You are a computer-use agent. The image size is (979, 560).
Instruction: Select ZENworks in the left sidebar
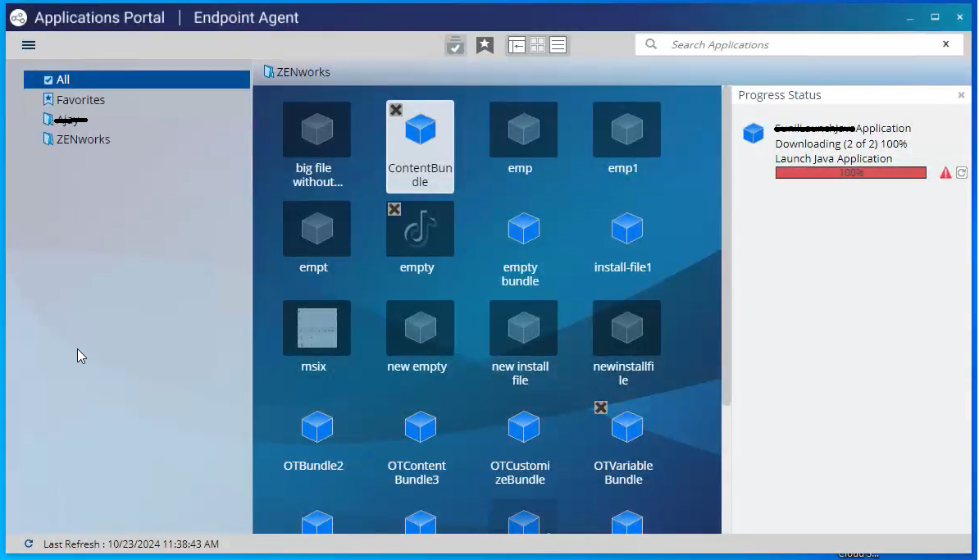click(x=83, y=139)
